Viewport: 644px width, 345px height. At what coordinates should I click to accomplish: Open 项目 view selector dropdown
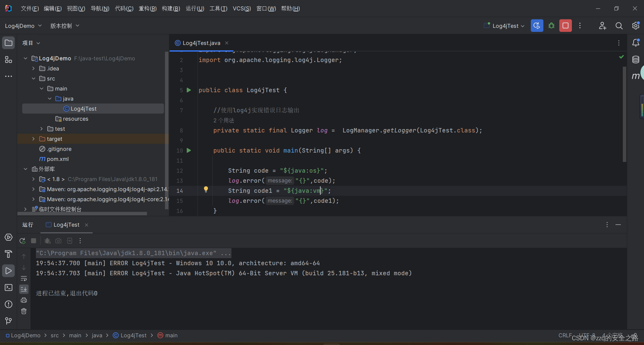pos(31,43)
